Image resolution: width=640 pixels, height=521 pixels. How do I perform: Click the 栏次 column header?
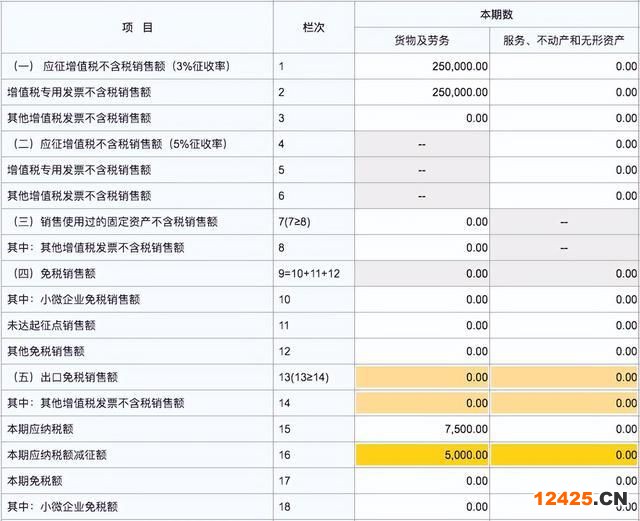[x=313, y=27]
